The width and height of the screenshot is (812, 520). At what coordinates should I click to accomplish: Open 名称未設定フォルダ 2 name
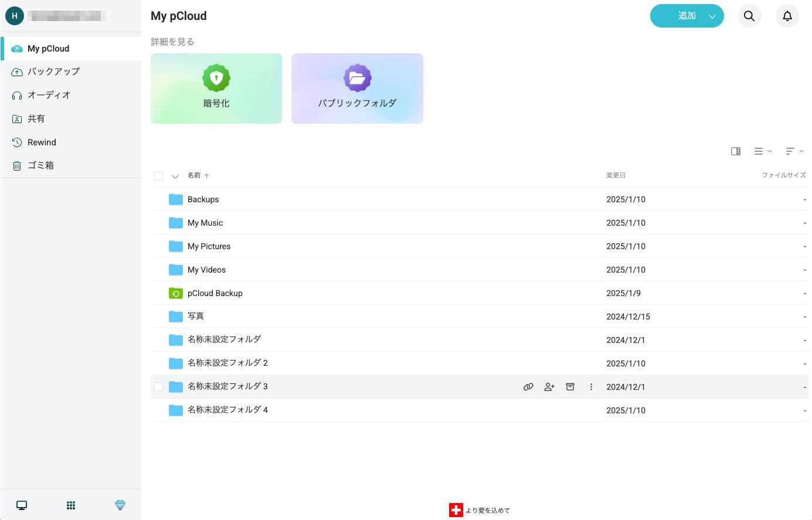[x=227, y=363]
